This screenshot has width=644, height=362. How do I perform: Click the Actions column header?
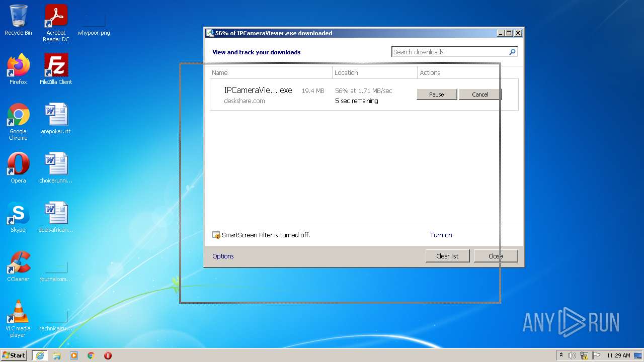point(468,73)
